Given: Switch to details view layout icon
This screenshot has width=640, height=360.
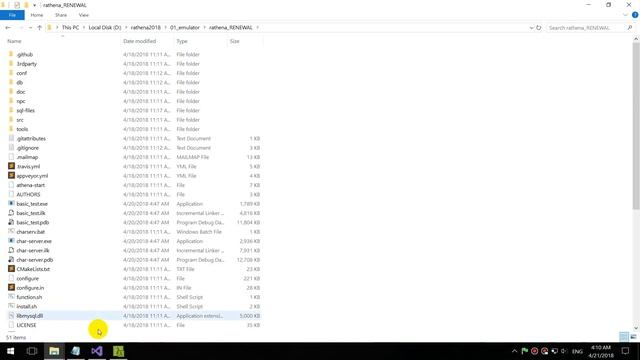Looking at the screenshot, I should pos(624,337).
